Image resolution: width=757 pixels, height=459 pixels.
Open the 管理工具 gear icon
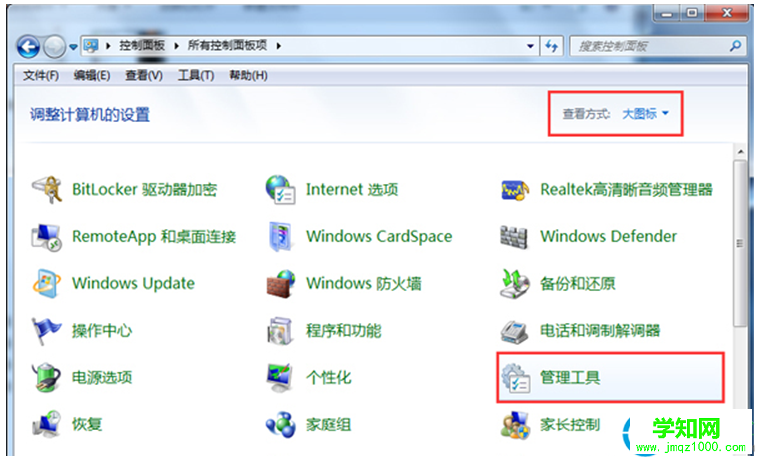[515, 378]
